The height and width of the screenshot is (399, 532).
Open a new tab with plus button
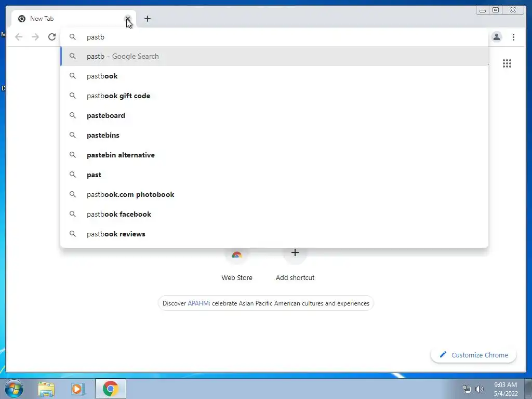click(x=147, y=19)
